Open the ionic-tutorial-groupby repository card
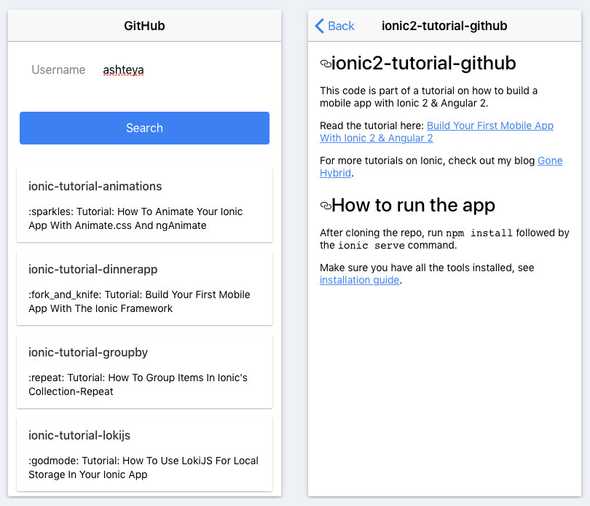 144,371
